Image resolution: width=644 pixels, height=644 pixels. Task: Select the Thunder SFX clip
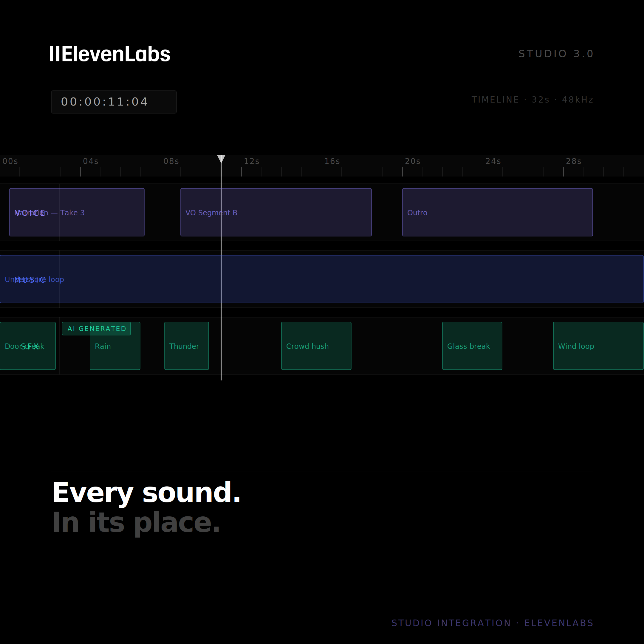pyautogui.click(x=187, y=346)
